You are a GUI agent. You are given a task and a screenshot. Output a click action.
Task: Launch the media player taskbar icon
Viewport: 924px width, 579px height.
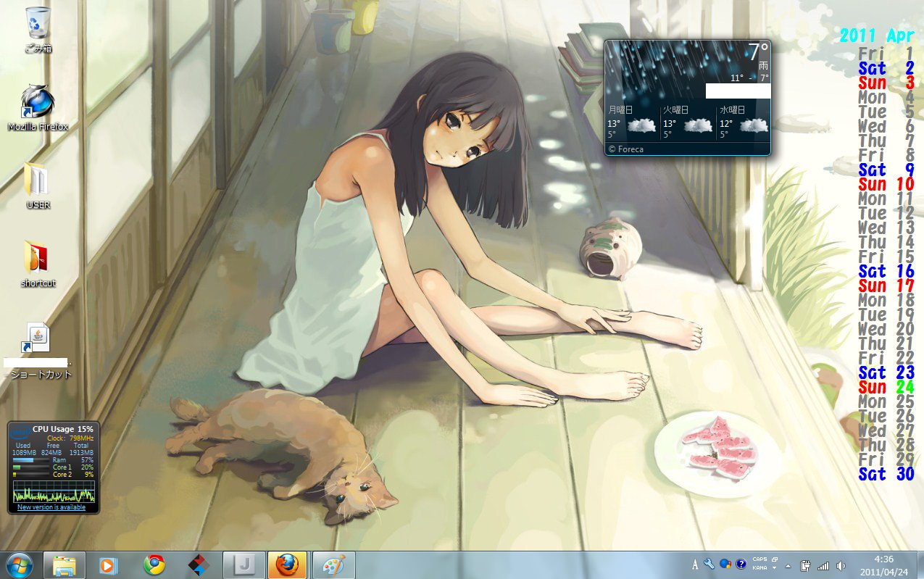point(108,565)
